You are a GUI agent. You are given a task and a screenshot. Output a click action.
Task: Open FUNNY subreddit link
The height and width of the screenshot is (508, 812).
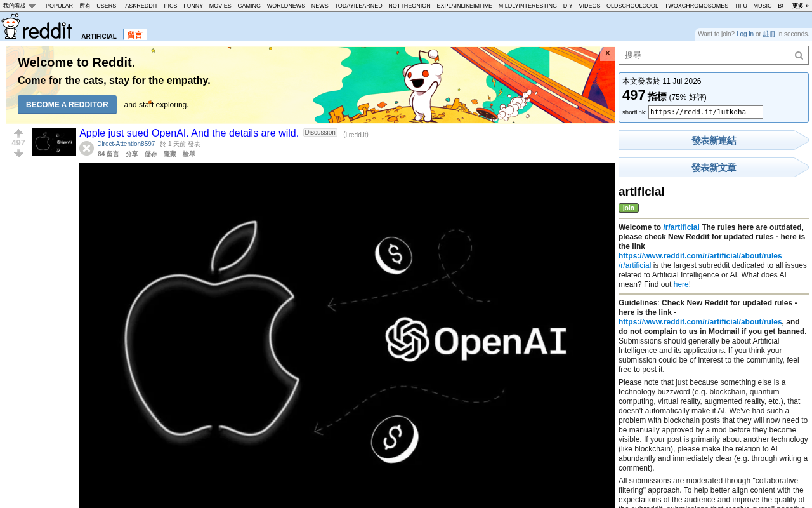[193, 6]
